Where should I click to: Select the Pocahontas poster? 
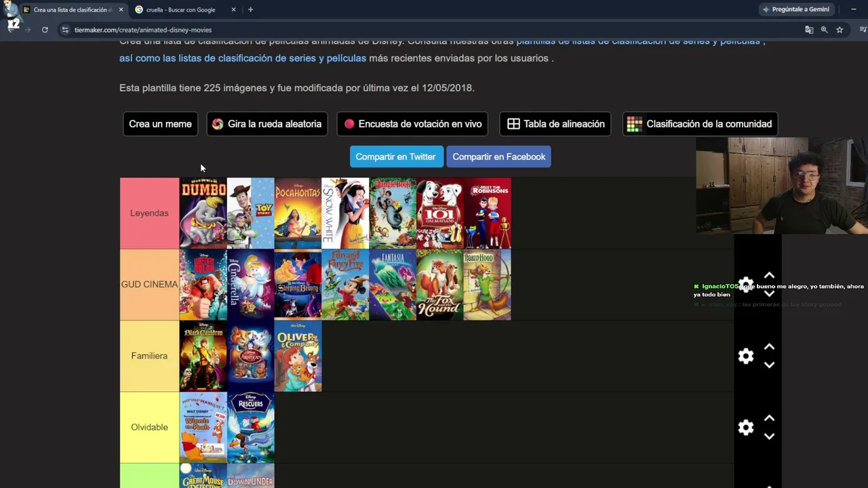click(298, 213)
